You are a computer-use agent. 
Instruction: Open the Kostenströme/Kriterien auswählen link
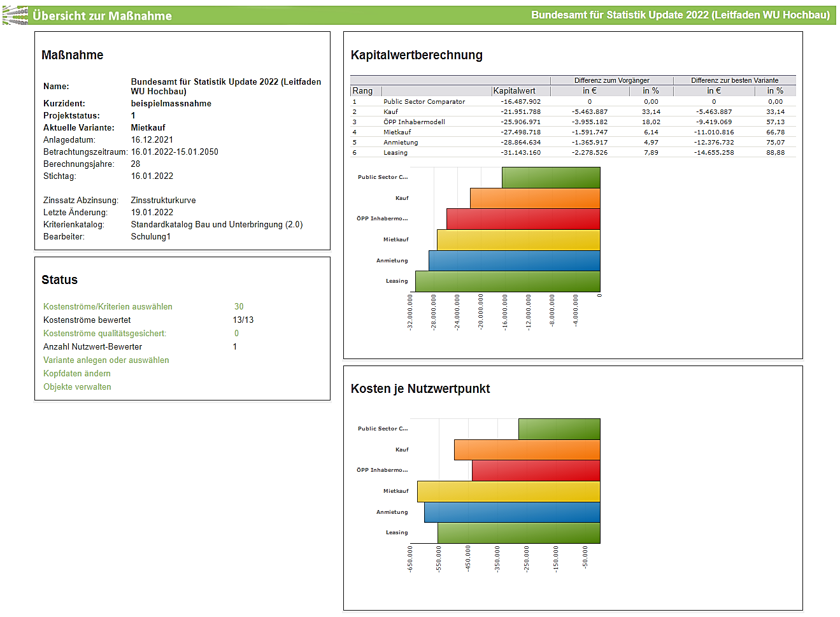tap(108, 307)
